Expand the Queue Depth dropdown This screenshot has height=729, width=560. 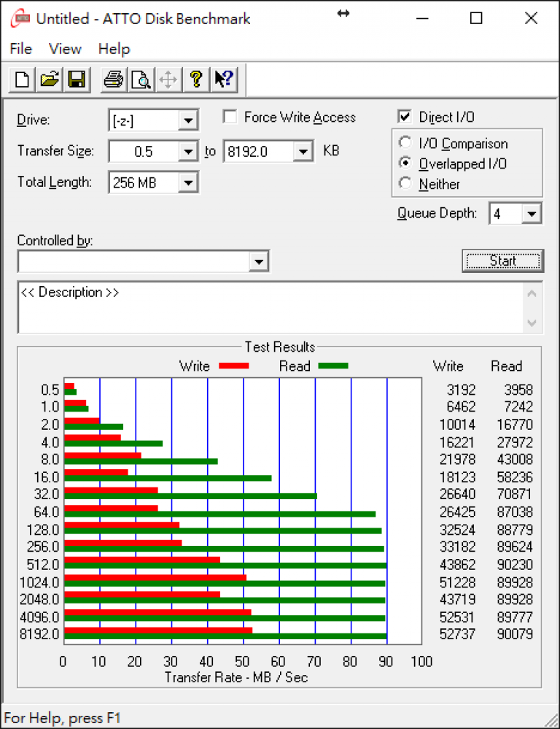(x=532, y=214)
